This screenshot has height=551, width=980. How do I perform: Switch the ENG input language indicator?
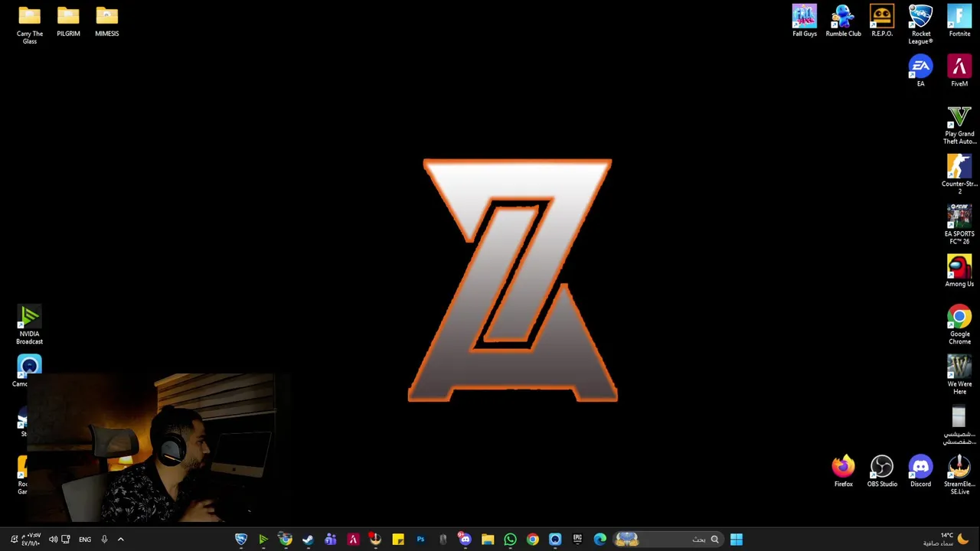(x=85, y=540)
